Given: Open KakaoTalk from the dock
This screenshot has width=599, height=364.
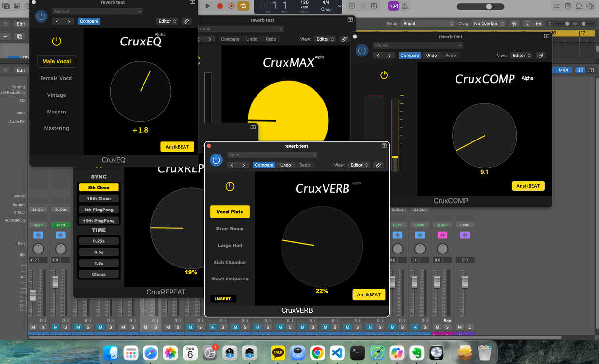Looking at the screenshot, I should [278, 352].
